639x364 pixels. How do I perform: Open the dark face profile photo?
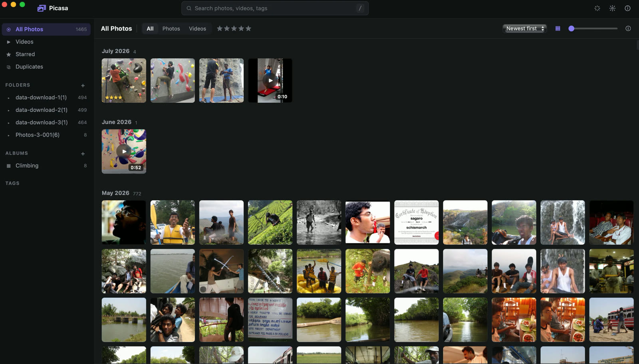124,222
